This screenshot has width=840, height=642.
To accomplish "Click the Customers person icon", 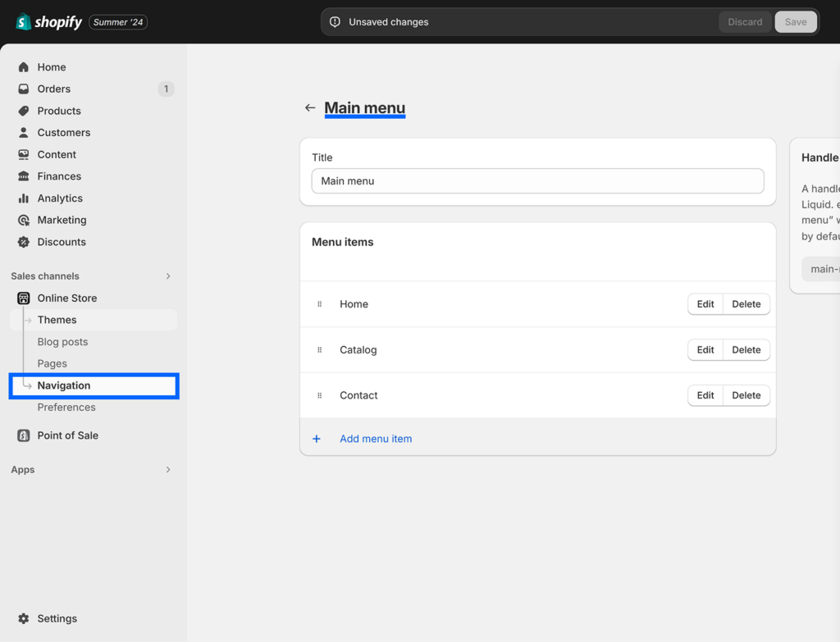I will point(24,132).
